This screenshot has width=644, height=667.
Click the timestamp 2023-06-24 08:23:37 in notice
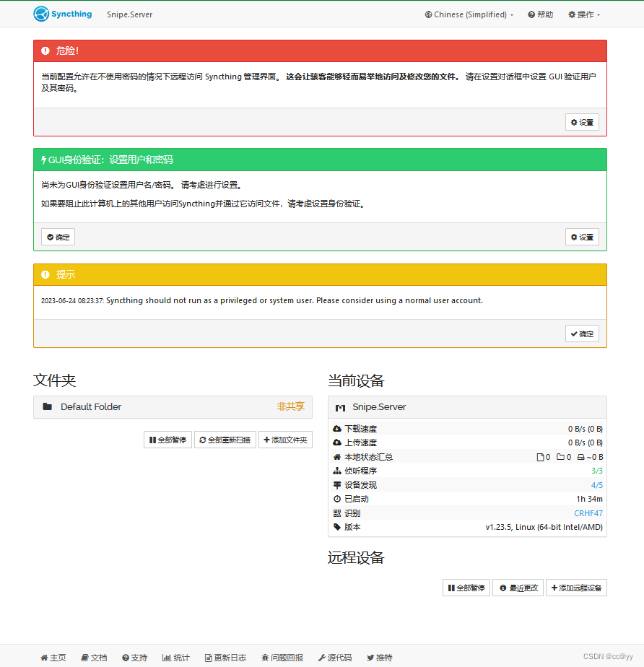pos(72,301)
